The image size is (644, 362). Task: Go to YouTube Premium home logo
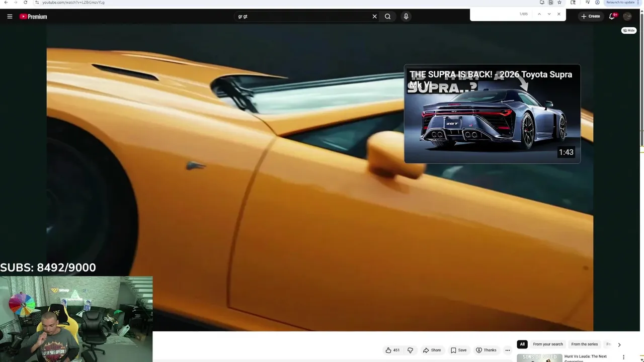(x=33, y=17)
